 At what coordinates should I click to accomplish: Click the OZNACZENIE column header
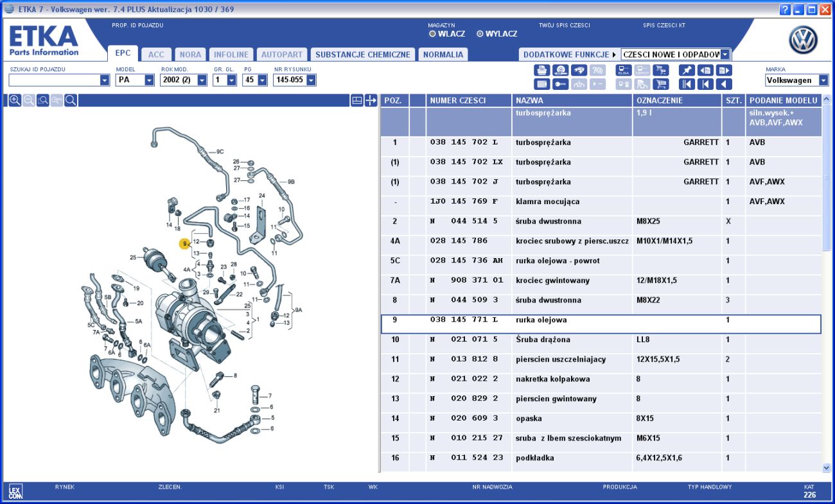[677, 100]
